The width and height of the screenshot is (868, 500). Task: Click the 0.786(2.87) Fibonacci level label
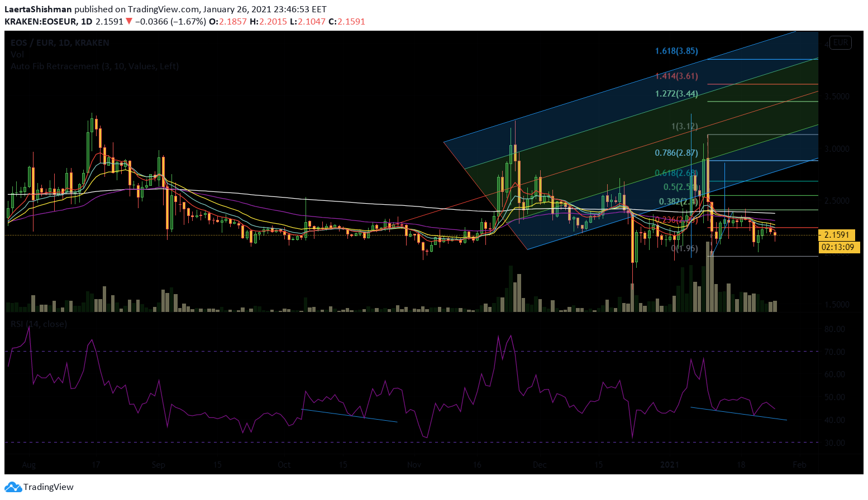pos(676,153)
